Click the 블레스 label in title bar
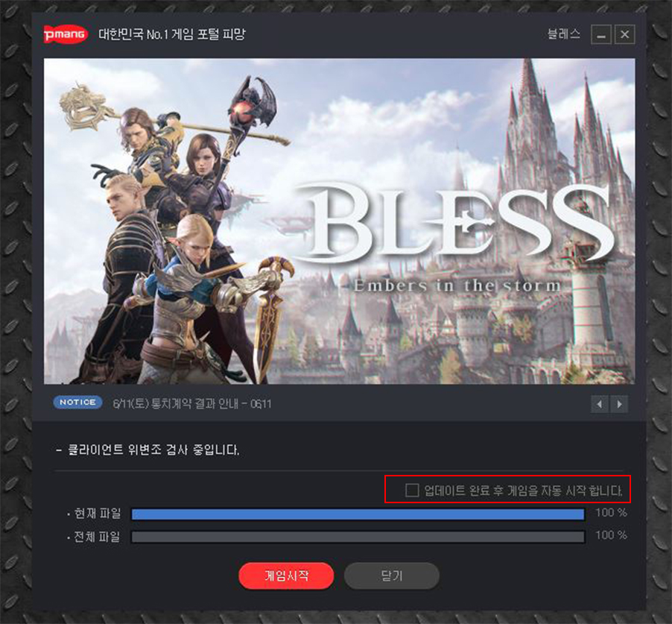 563,34
